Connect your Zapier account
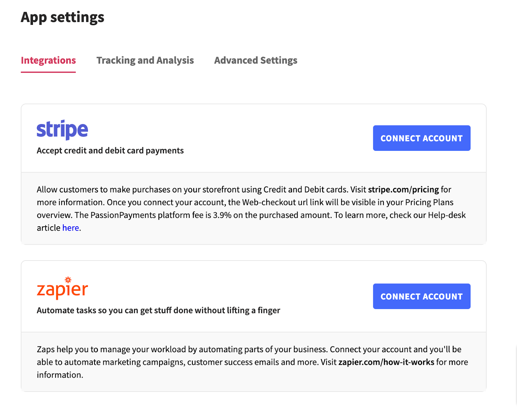Viewport: 517px width, 420px height. click(422, 296)
